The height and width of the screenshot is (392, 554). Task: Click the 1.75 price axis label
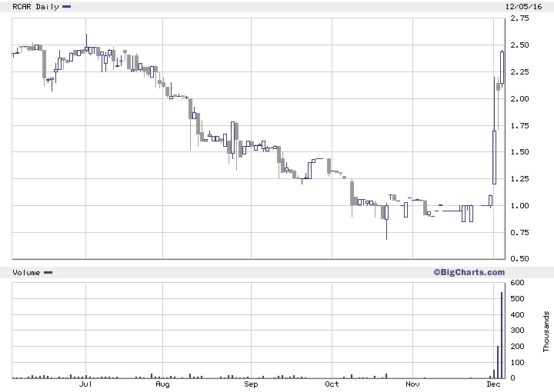coord(519,125)
